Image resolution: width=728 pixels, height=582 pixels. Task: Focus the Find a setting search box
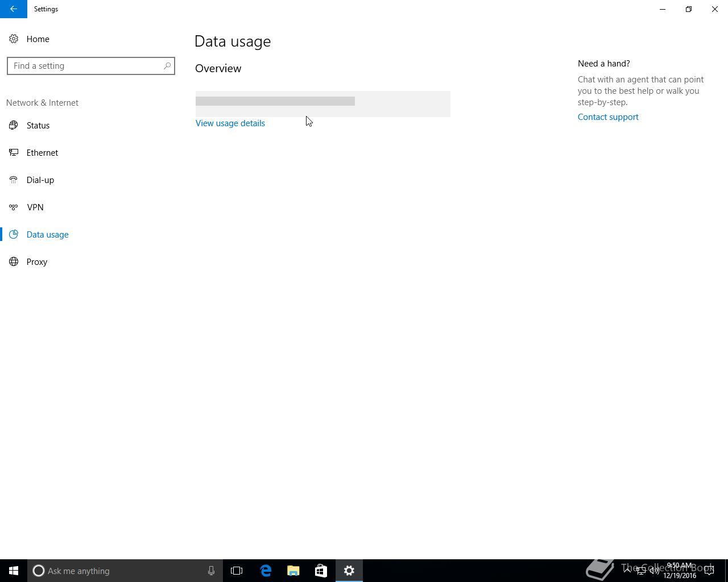(91, 66)
